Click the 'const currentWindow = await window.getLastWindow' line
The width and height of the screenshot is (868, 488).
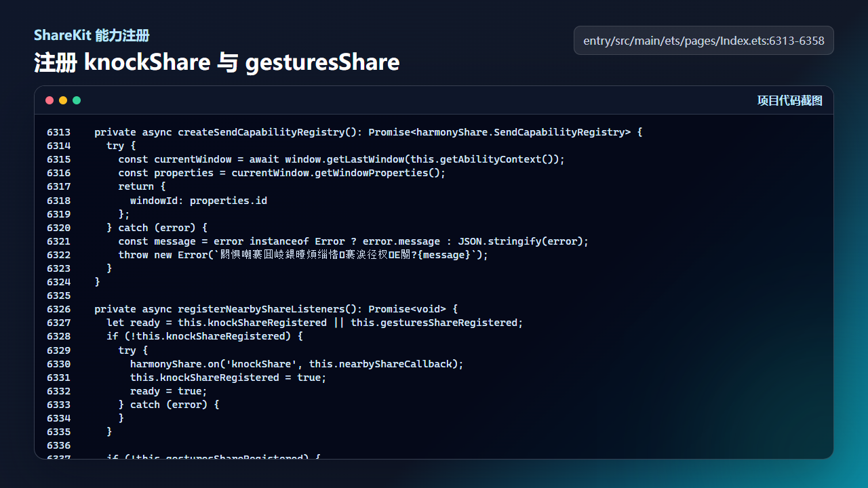[x=341, y=159]
